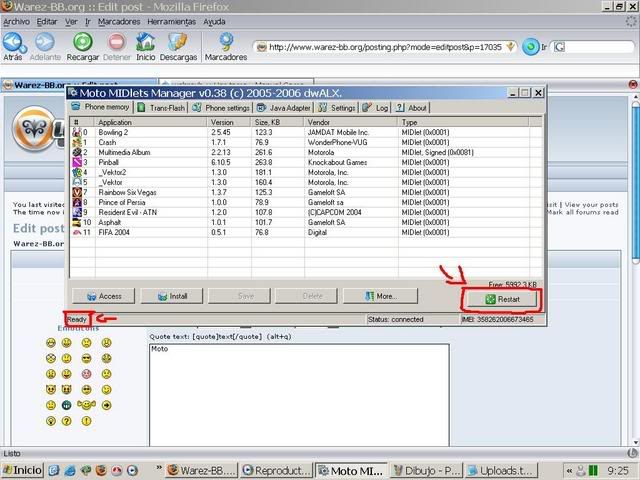Click in the post message text area
640x480 pixels.
pyautogui.click(x=299, y=395)
